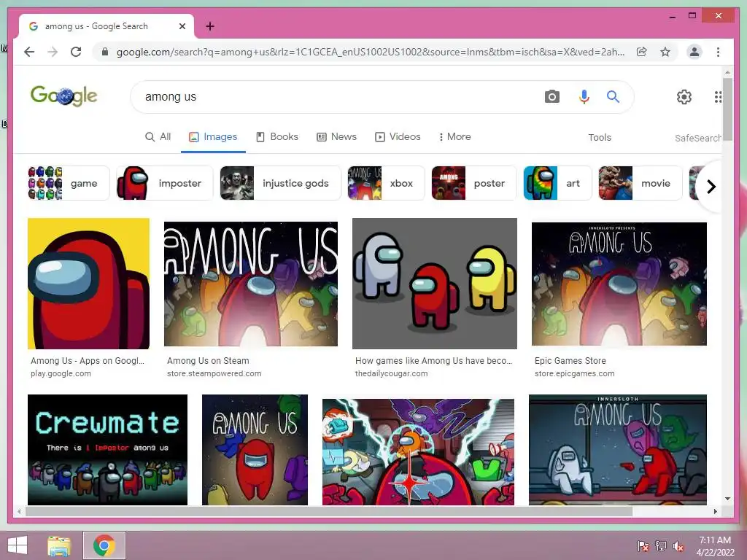Switch to the Books tab

tap(276, 137)
